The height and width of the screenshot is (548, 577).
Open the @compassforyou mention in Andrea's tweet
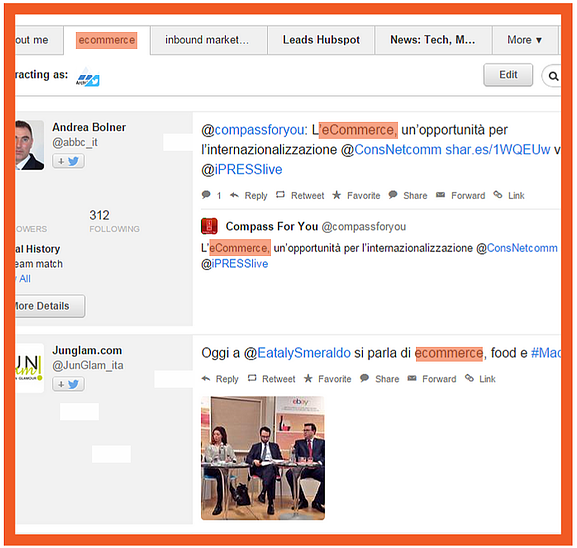click(x=252, y=130)
